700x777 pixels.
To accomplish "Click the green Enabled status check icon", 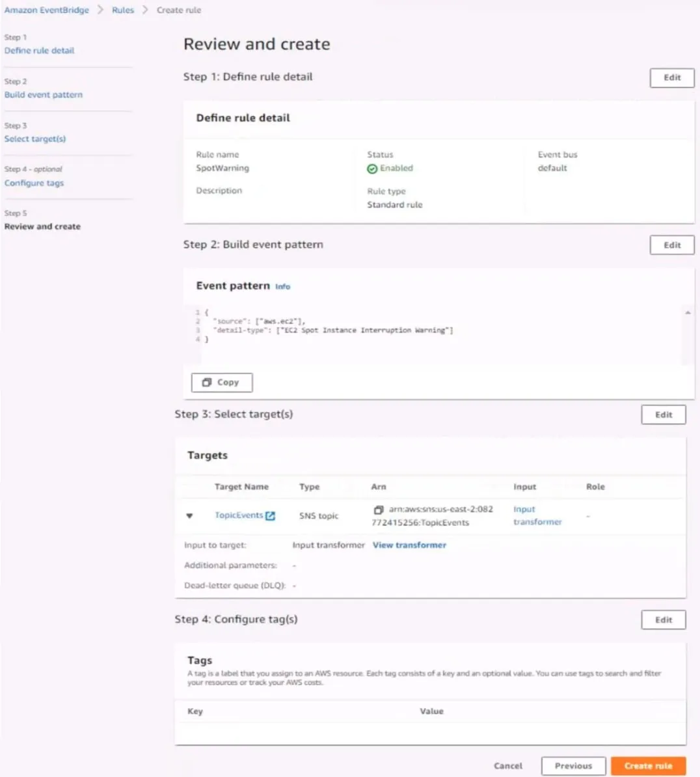I will pos(372,169).
